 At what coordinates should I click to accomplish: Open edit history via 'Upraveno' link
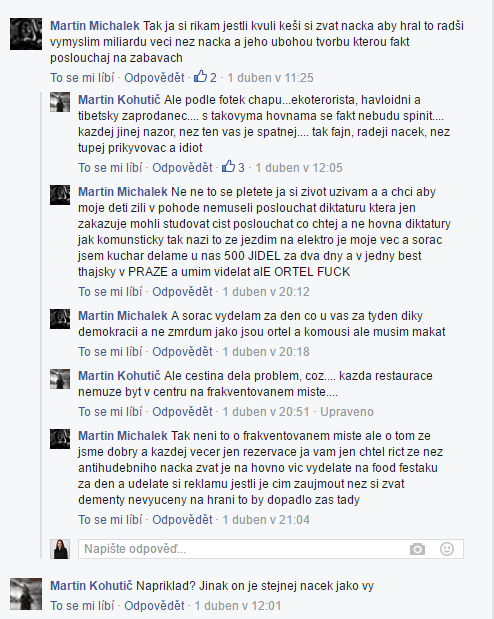(x=347, y=412)
